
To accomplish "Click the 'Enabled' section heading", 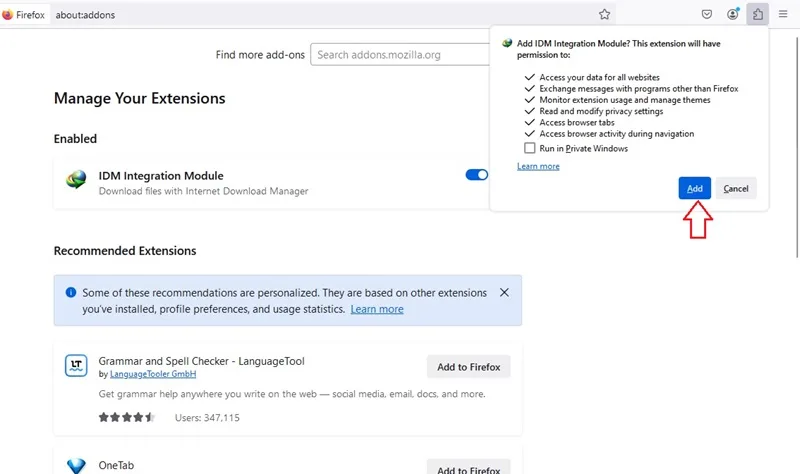I will pyautogui.click(x=76, y=139).
